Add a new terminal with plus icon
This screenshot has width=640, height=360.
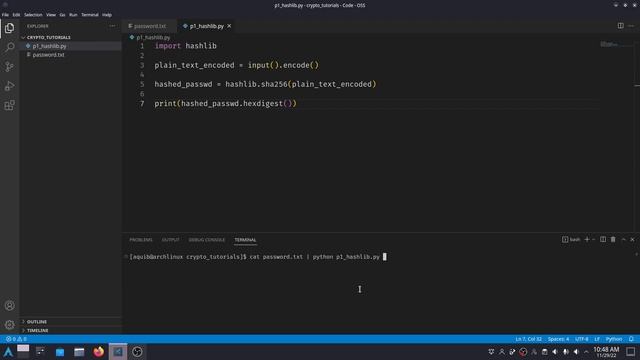click(587, 240)
